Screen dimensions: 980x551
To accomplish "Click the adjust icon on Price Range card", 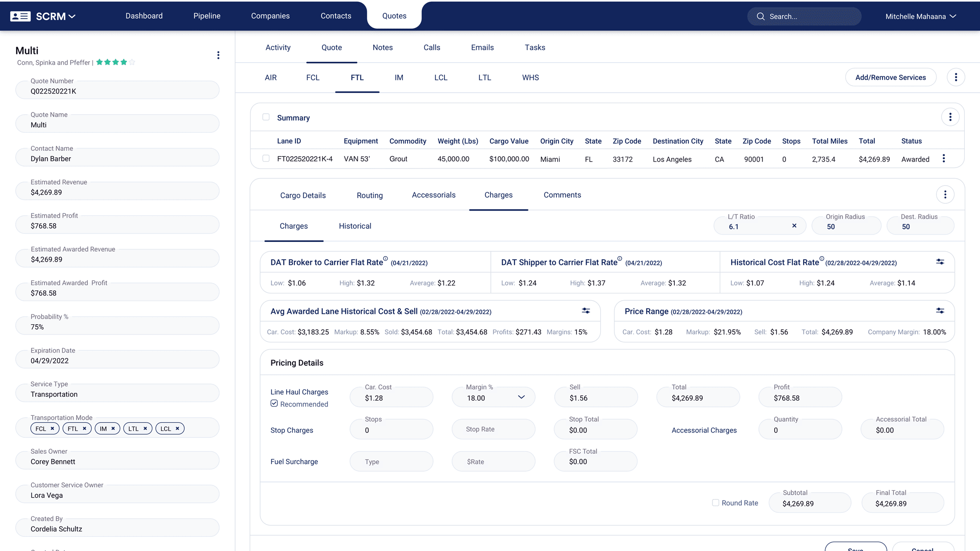I will (x=940, y=311).
